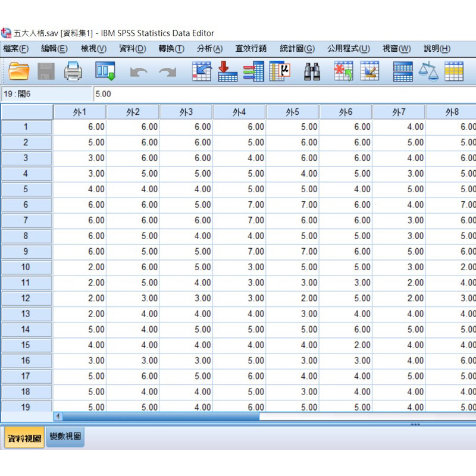Image resolution: width=476 pixels, height=476 pixels.
Task: Click the Redo arrow icon
Action: pyautogui.click(x=168, y=72)
